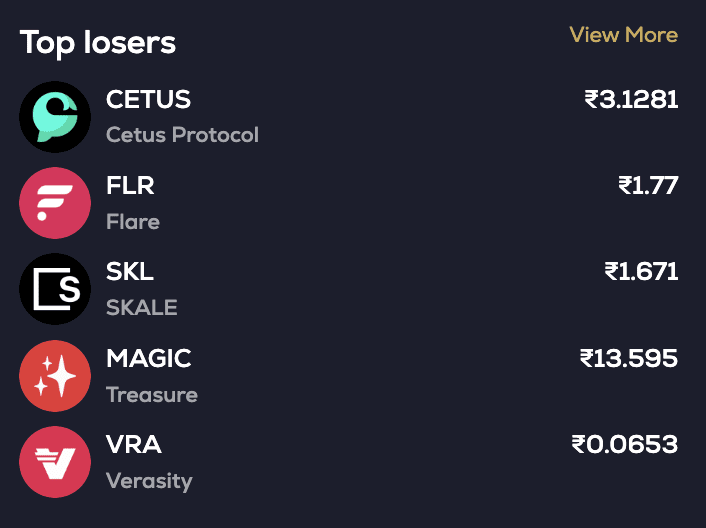Click the VRA price ₹0.0653
Viewport: 706px width, 528px height.
coord(625,444)
